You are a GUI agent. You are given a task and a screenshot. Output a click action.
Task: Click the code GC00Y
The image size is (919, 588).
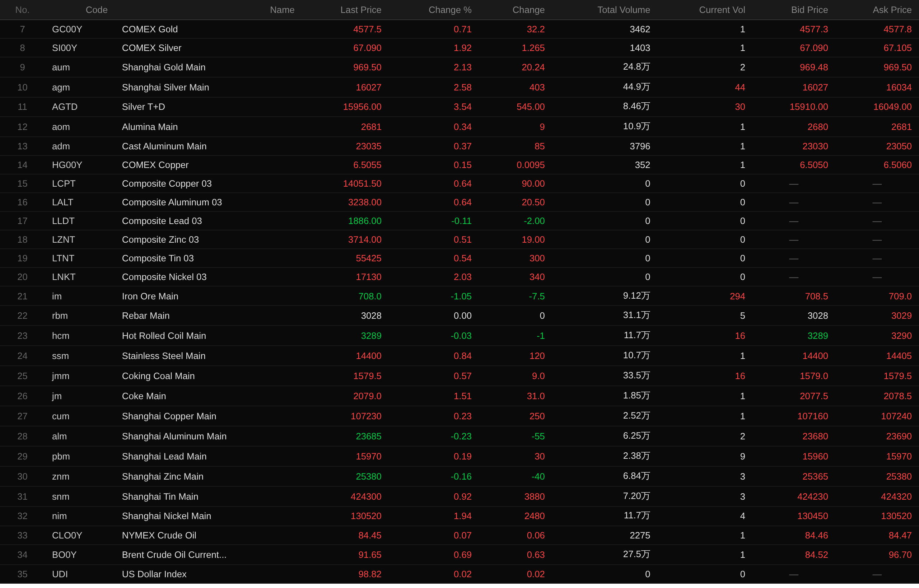(x=67, y=29)
